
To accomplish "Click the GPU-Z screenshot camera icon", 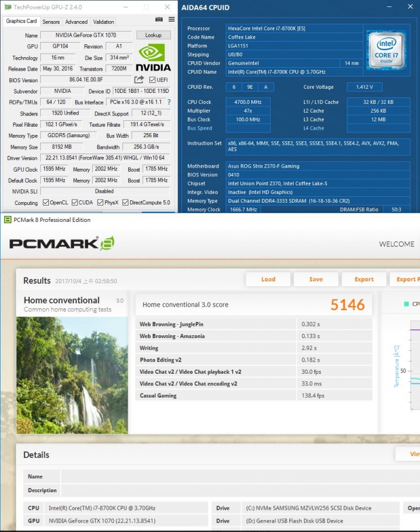I will coord(159,20).
